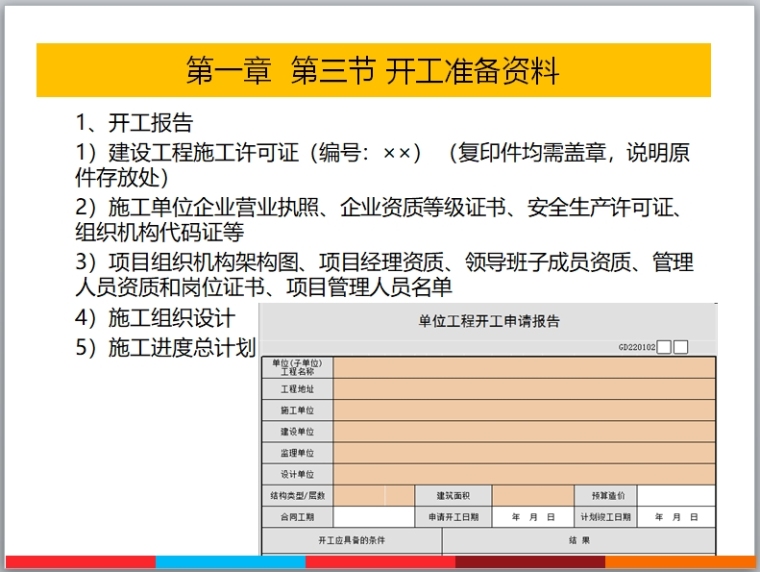Click the 建筑面积 value cell
This screenshot has width=760, height=572.
(x=532, y=496)
